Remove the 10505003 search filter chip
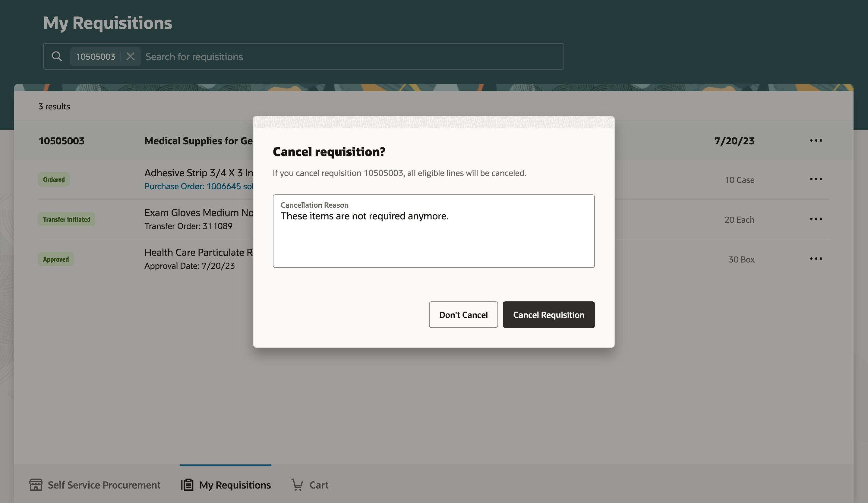 130,56
